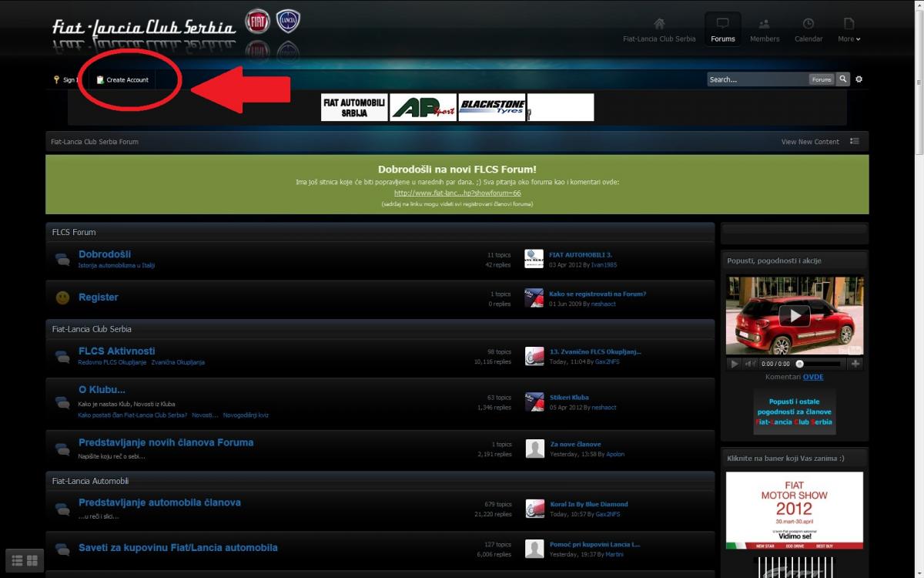Click the O Klubu forum status icon

tap(62, 402)
